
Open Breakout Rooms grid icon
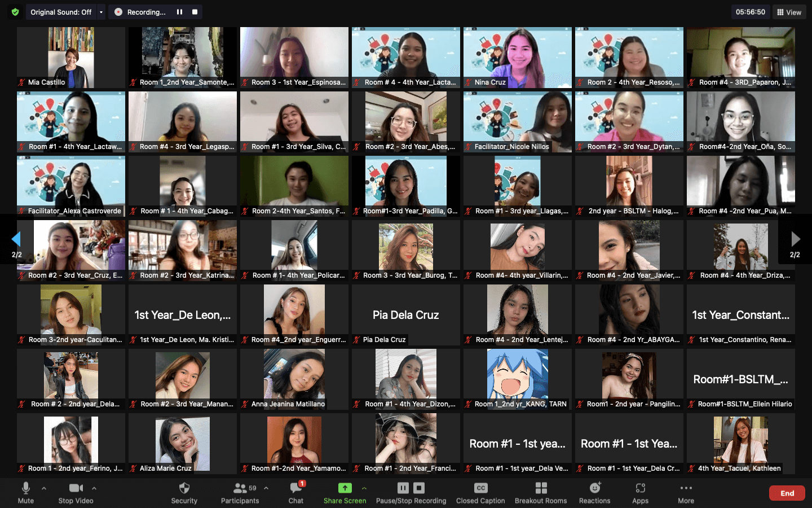coord(541,488)
